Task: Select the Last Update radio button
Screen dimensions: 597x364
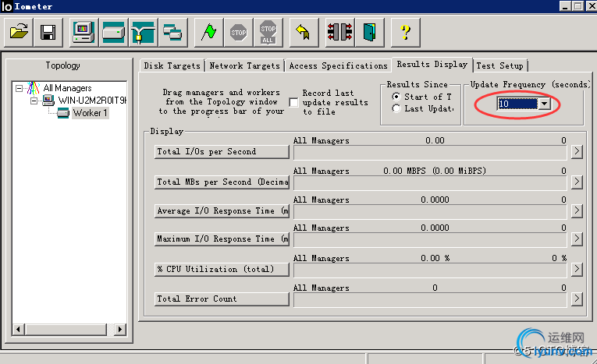Action: [396, 108]
